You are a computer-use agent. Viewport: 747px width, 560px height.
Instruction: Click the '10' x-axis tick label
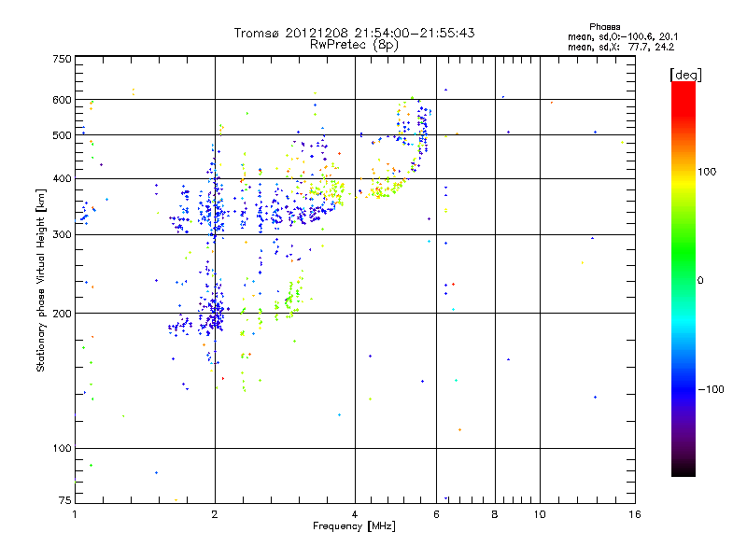(540, 514)
